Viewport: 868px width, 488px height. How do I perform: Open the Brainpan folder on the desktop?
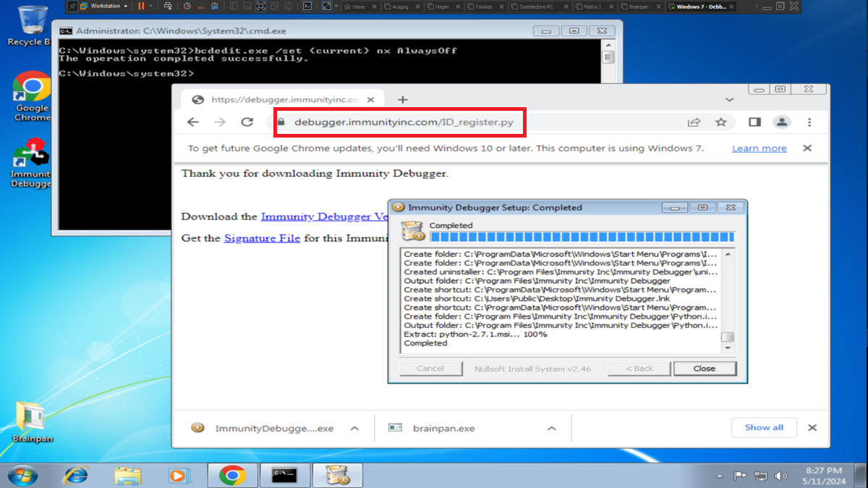[32, 422]
